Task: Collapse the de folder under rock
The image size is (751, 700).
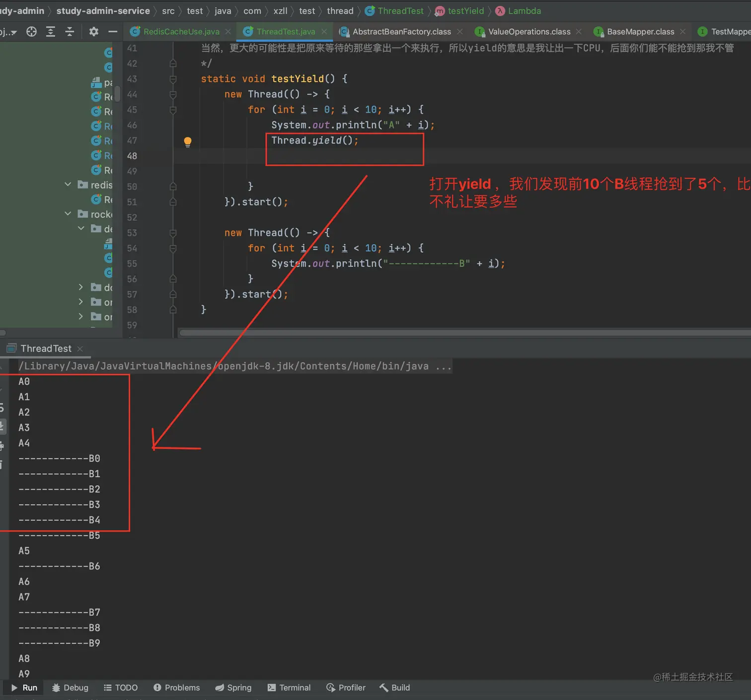Action: [81, 228]
